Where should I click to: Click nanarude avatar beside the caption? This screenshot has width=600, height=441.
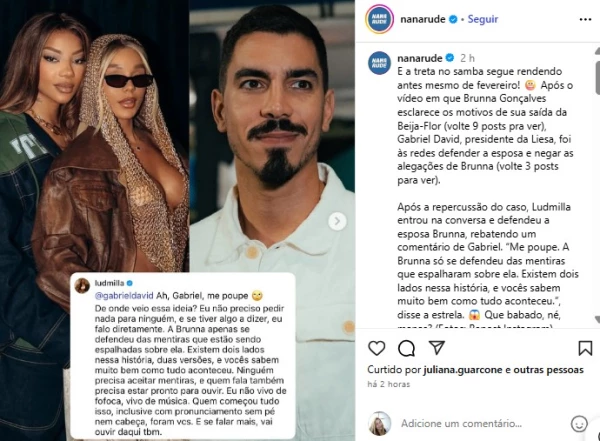pos(380,63)
